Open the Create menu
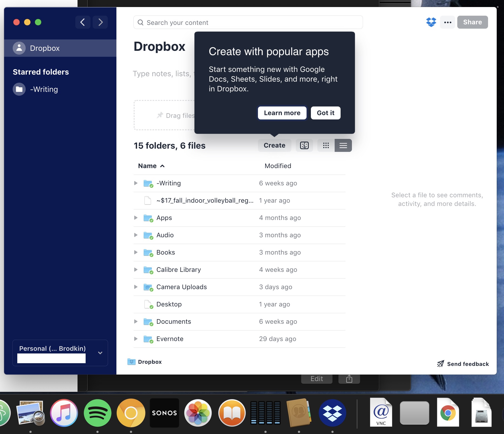This screenshot has height=434, width=504. coord(274,145)
